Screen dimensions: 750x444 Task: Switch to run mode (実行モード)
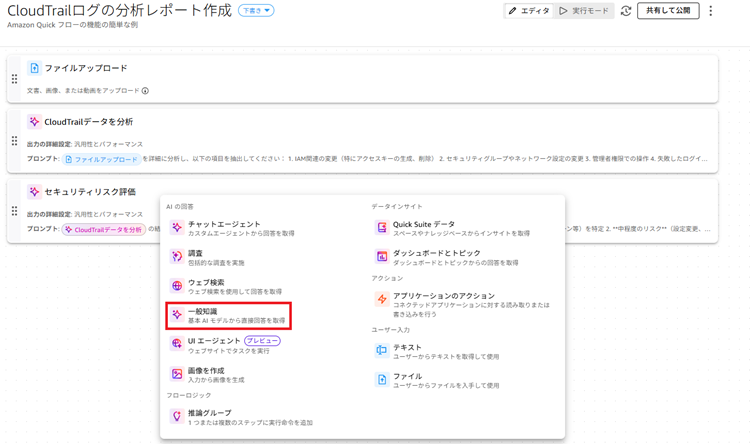pos(584,11)
